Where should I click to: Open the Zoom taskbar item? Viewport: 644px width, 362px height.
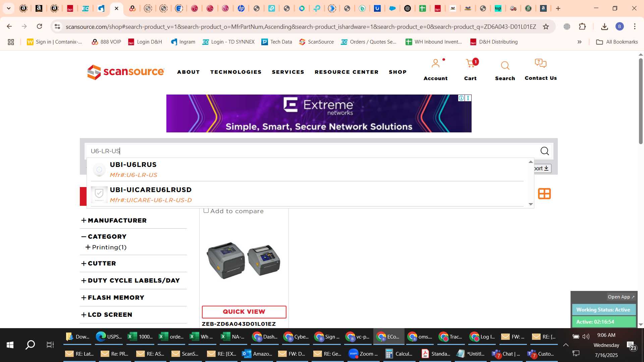tap(363, 354)
